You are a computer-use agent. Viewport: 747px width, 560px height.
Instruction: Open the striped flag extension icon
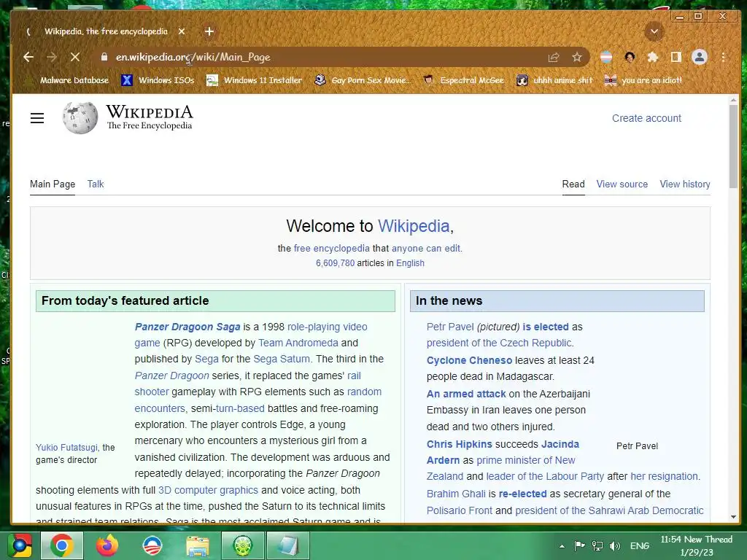click(x=606, y=57)
